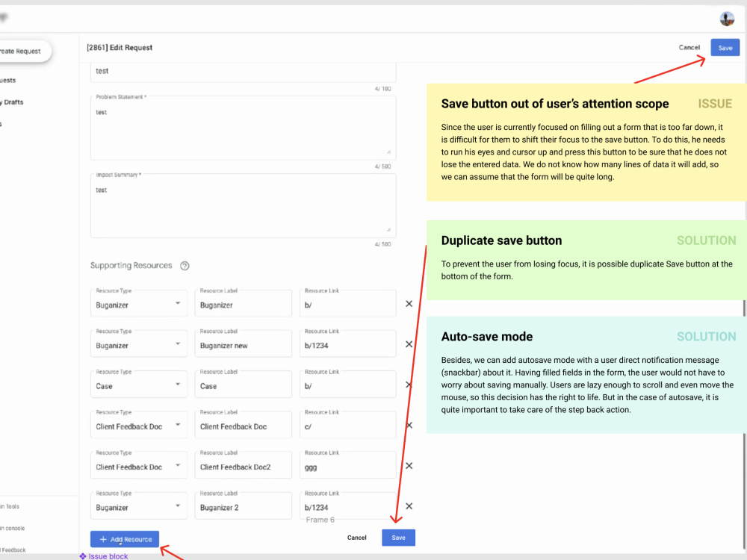747x560 pixels.
Task: Edit Resource Label field with Buganizer new
Action: [x=244, y=343]
